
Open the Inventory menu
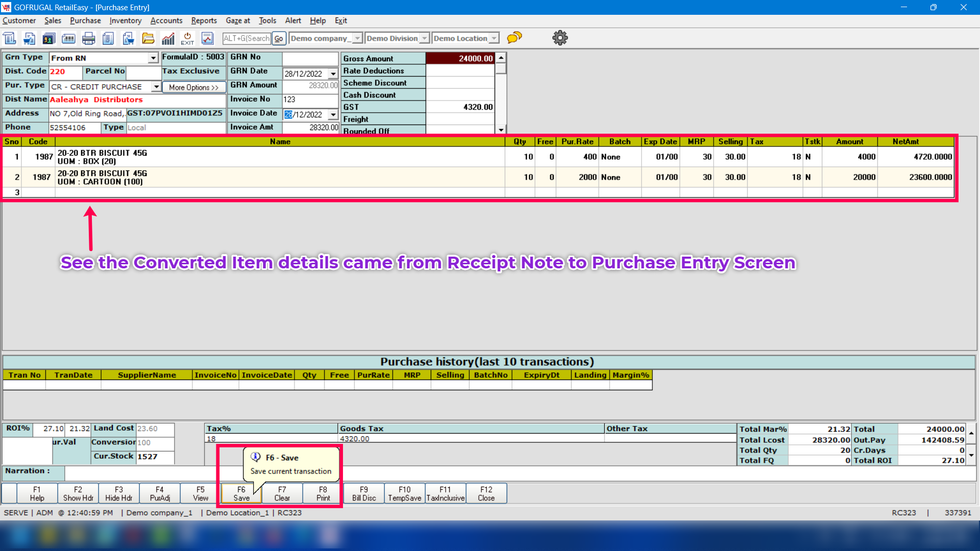[125, 20]
